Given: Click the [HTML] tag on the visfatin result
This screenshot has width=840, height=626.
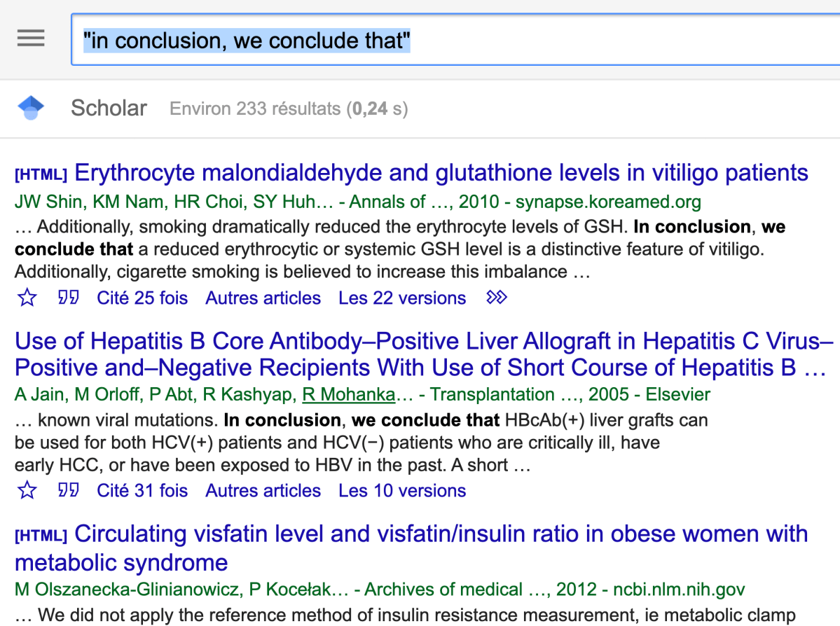Looking at the screenshot, I should coord(41,536).
